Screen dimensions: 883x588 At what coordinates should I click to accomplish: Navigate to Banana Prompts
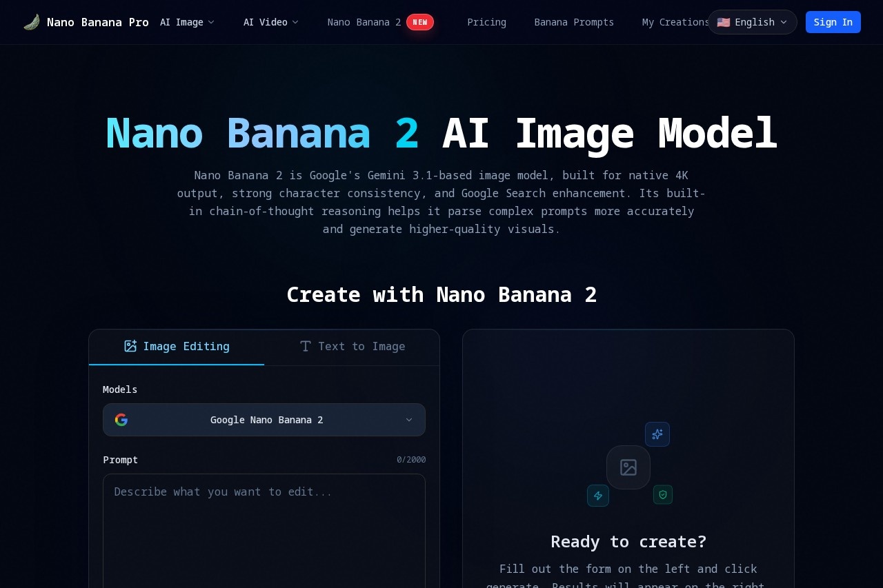click(574, 22)
